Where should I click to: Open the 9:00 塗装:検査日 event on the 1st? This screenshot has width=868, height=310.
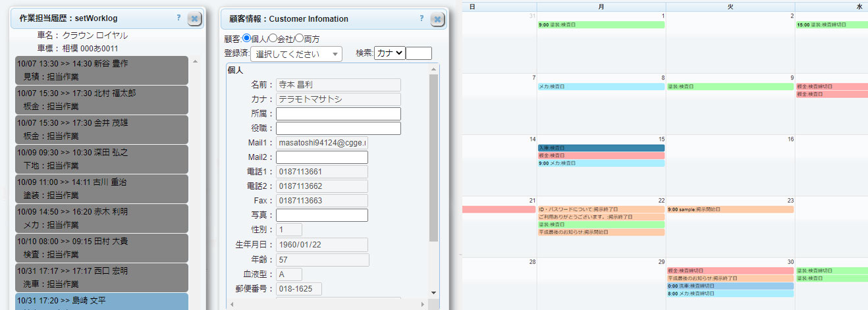[601, 25]
